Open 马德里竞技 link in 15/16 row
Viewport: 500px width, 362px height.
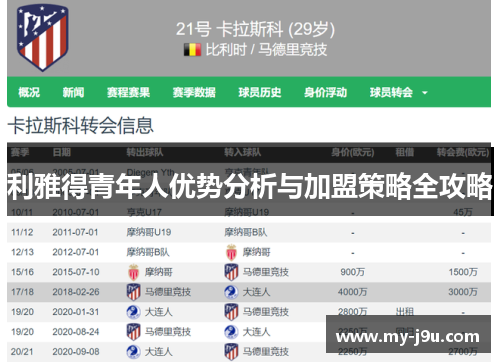tap(266, 272)
